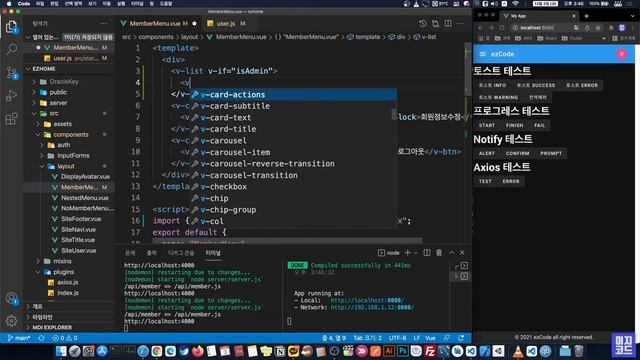
Task: Maximize the terminal panel with caret
Action: [x=451, y=253]
